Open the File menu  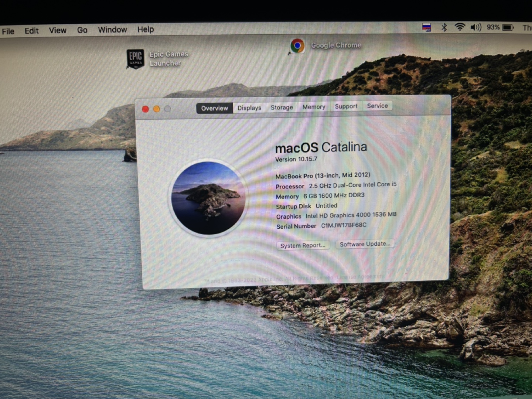tap(8, 31)
